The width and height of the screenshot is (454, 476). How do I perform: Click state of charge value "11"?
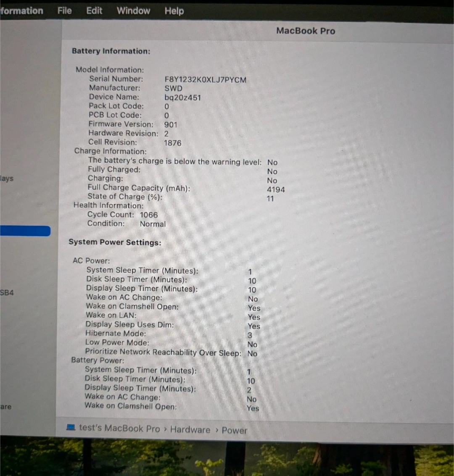270,199
